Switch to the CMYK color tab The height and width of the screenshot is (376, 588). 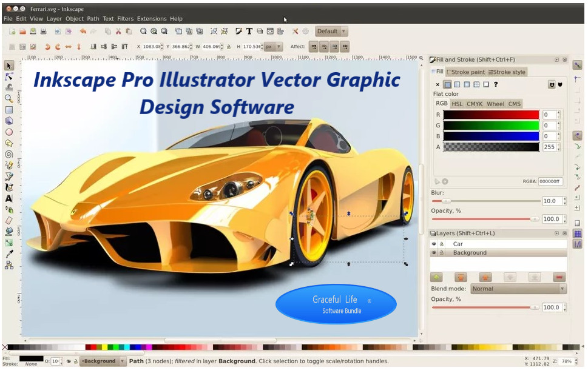[x=475, y=104]
